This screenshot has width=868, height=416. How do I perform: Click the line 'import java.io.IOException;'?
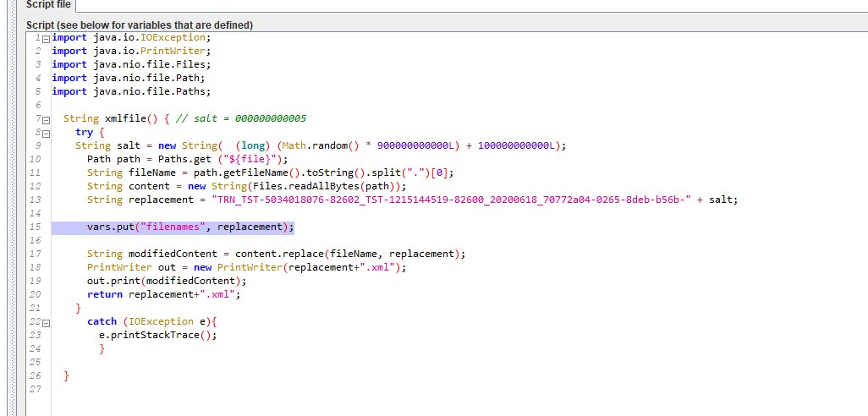[x=132, y=37]
